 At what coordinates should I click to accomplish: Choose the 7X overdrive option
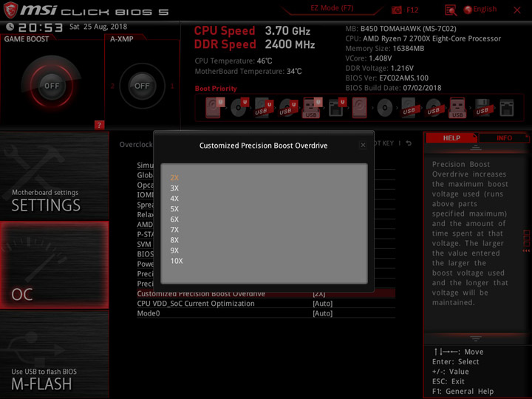[174, 230]
